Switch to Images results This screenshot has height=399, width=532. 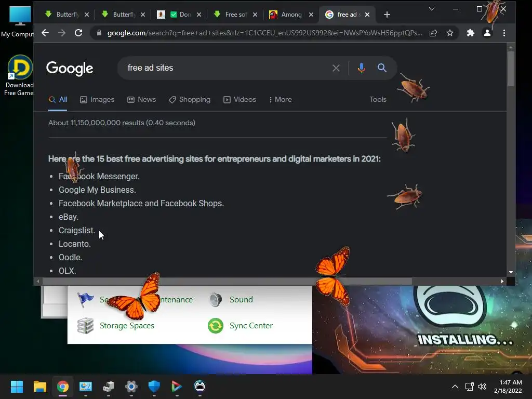(97, 99)
